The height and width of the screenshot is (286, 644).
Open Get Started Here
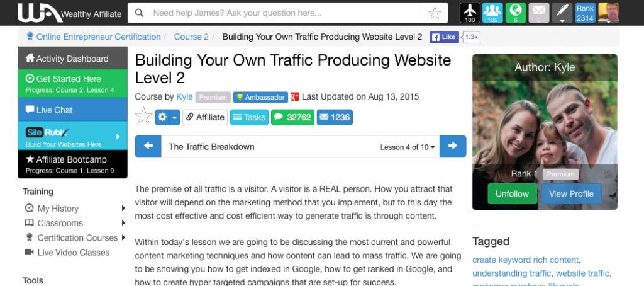[x=73, y=84]
